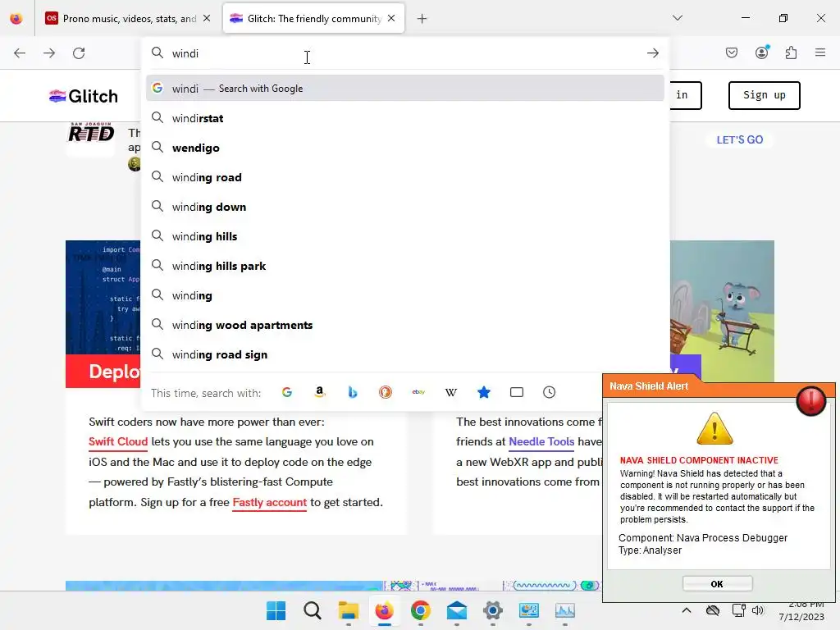Open Mail app from taskbar
The image size is (840, 630).
click(x=456, y=610)
